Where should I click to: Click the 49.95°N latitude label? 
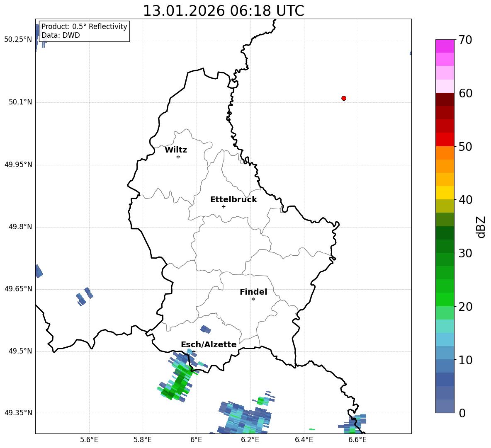pyautogui.click(x=18, y=165)
